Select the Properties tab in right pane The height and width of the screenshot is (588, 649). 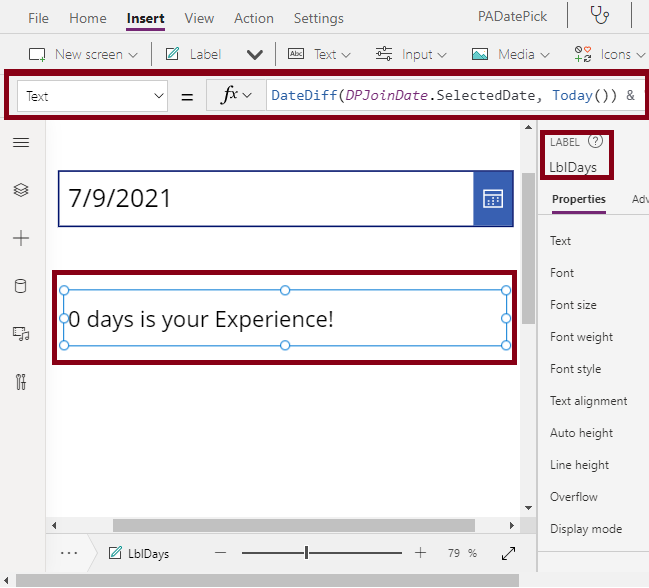[579, 199]
